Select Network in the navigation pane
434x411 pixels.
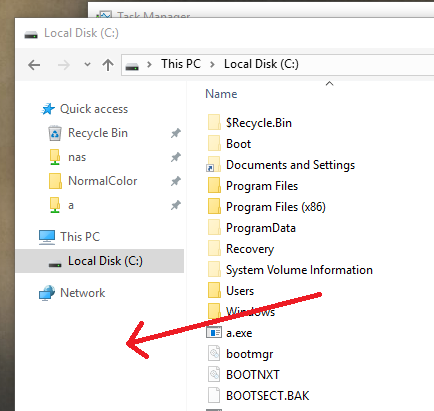coord(82,293)
